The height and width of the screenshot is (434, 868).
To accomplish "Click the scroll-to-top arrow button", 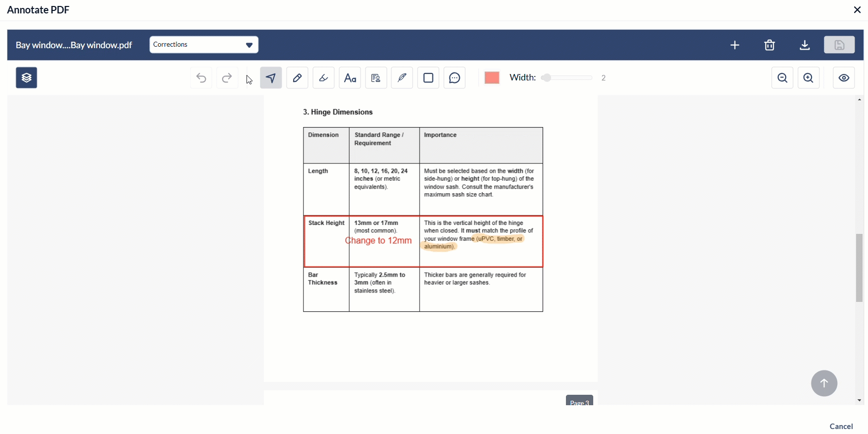I will [824, 383].
